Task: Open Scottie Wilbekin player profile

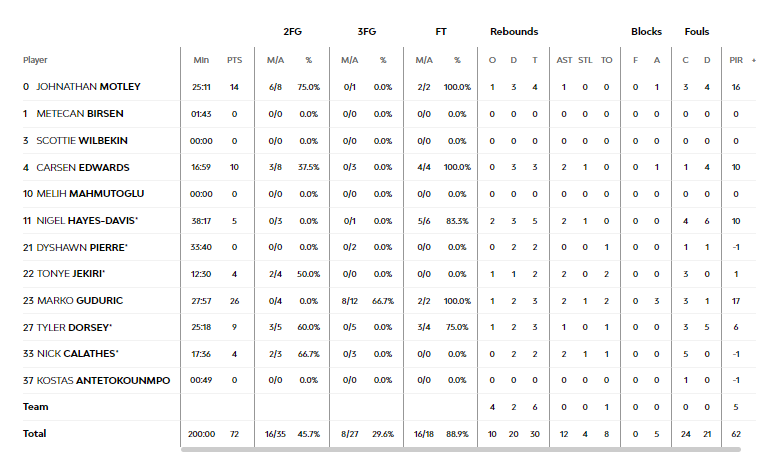Action: pos(82,141)
